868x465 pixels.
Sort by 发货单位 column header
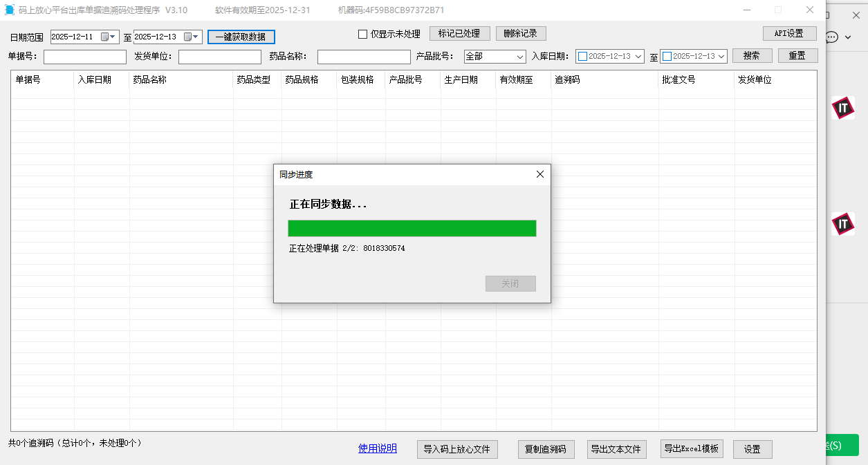pos(775,80)
